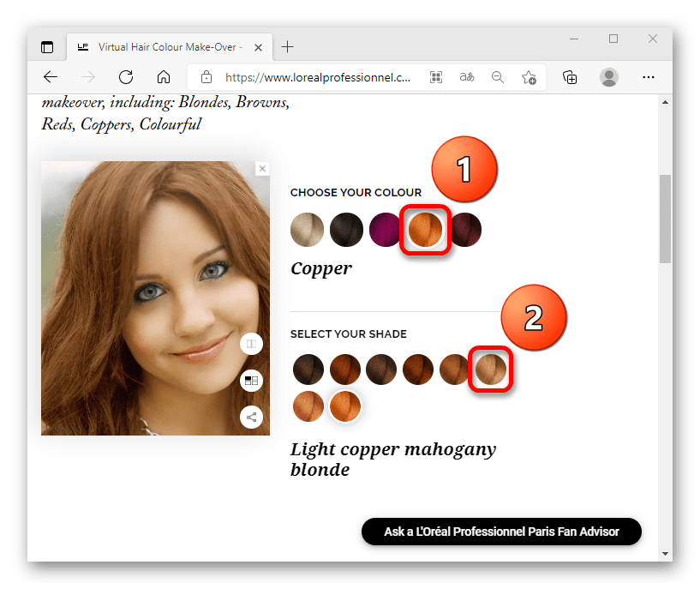Click the page scroll up arrow
Image resolution: width=700 pixels, height=589 pixels.
665,102
